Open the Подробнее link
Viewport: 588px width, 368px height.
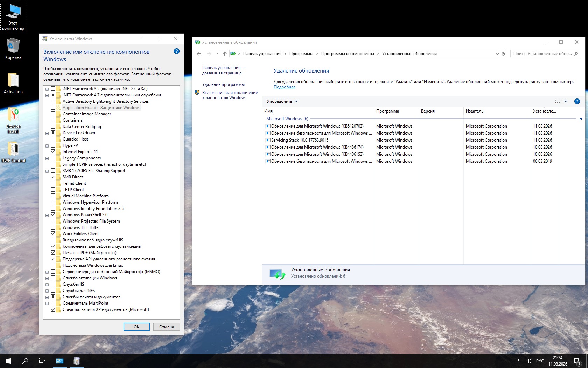click(285, 87)
